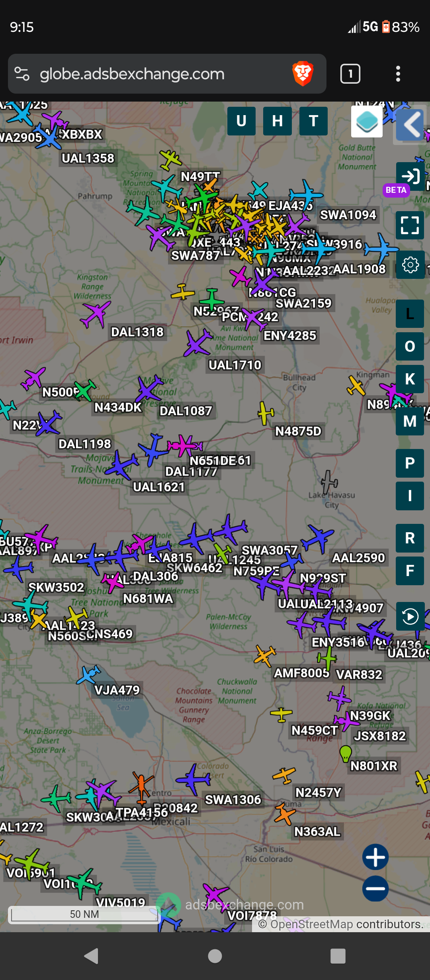Tap the Android recent apps button
This screenshot has height=980, width=430.
tap(338, 956)
